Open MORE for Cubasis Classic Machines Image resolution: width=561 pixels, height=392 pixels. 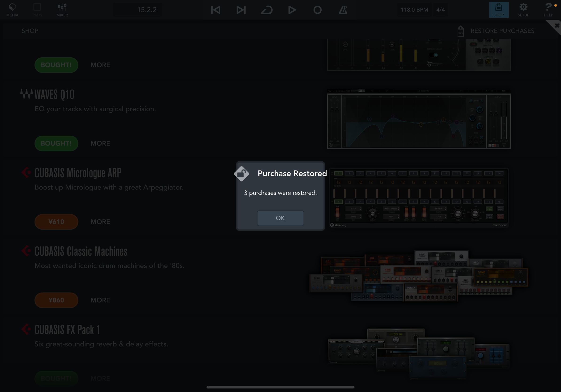[x=100, y=300]
